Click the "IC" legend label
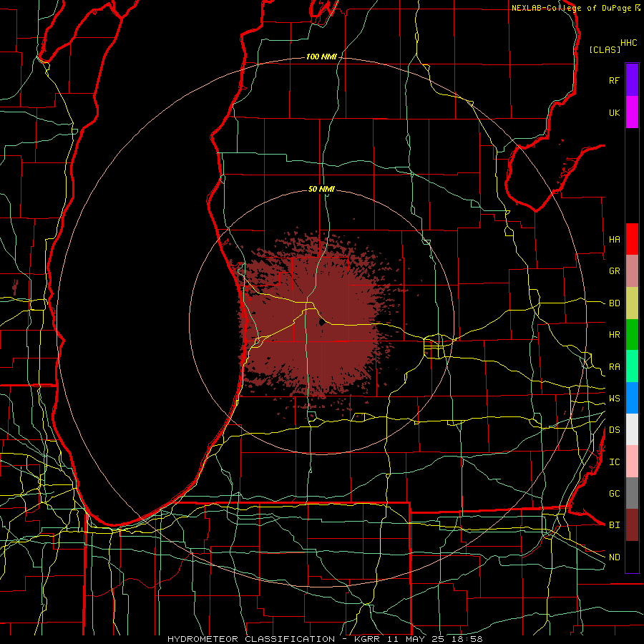Image resolution: width=644 pixels, height=644 pixels. pyautogui.click(x=614, y=462)
